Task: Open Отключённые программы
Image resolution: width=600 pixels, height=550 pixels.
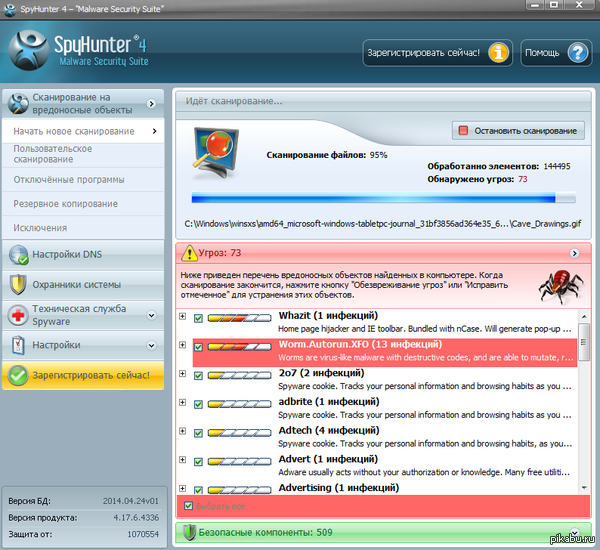Action: [83, 180]
